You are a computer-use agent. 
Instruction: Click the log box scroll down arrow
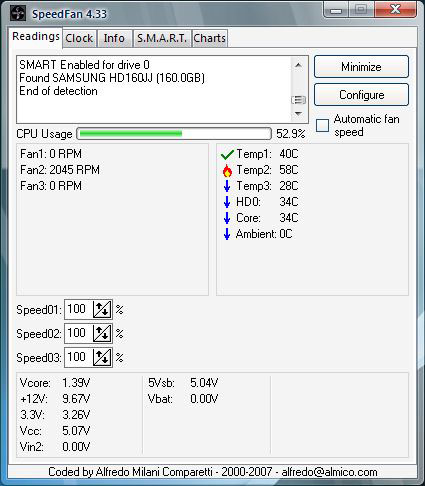tap(298, 114)
